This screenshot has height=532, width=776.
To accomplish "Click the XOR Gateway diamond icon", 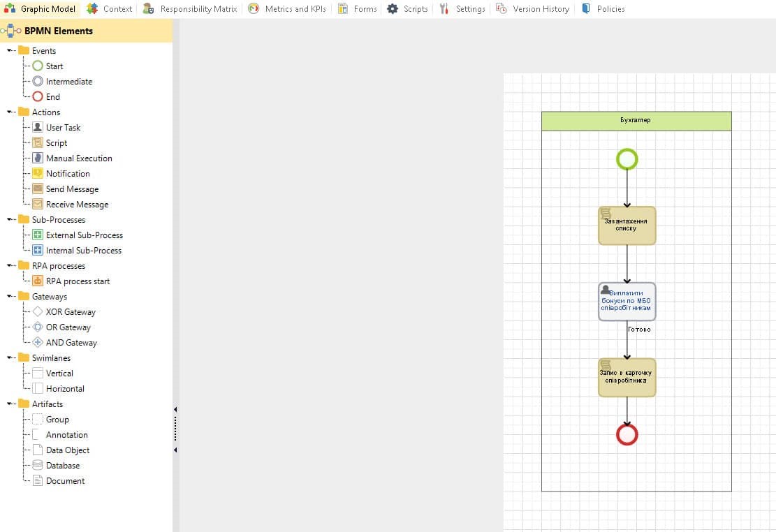I will pyautogui.click(x=38, y=312).
